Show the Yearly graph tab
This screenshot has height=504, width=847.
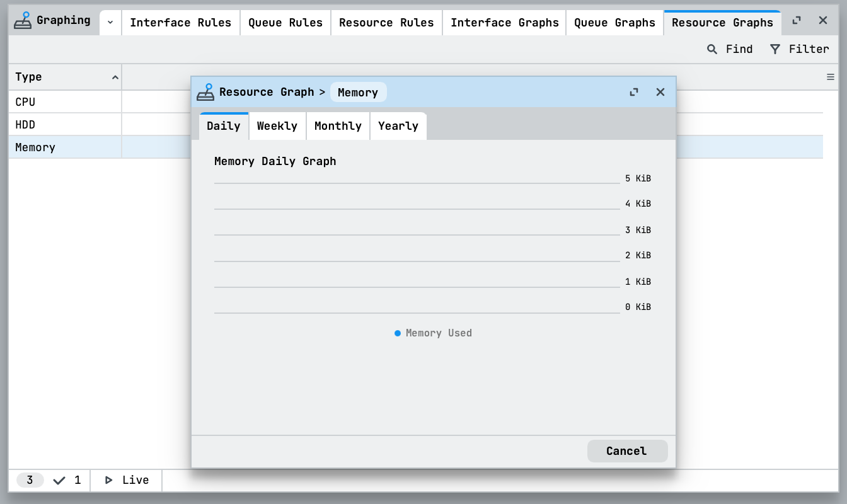(398, 126)
